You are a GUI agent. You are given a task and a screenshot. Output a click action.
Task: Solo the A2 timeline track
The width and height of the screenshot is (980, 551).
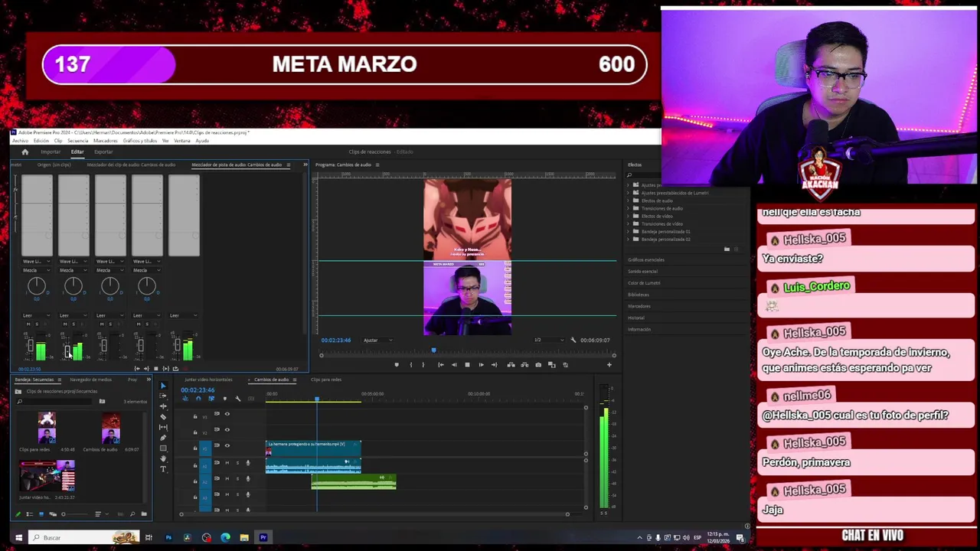[237, 478]
